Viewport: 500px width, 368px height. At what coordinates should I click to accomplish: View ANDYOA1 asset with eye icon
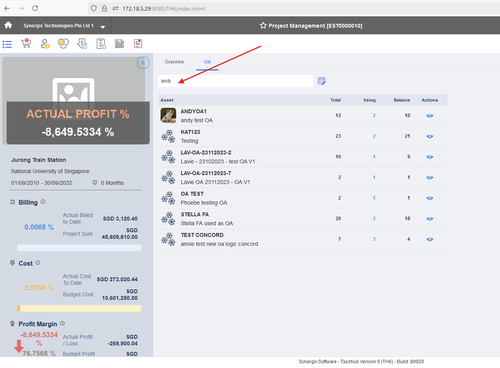[x=430, y=116]
